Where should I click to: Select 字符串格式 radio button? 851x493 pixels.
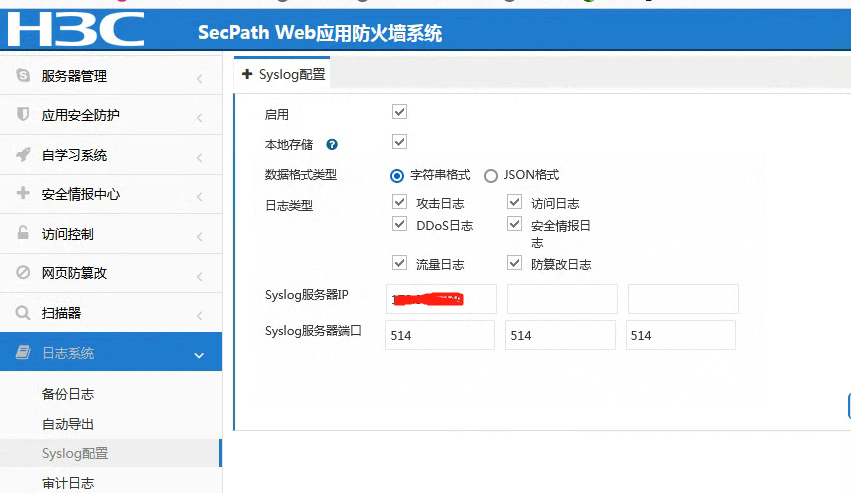[x=397, y=176]
